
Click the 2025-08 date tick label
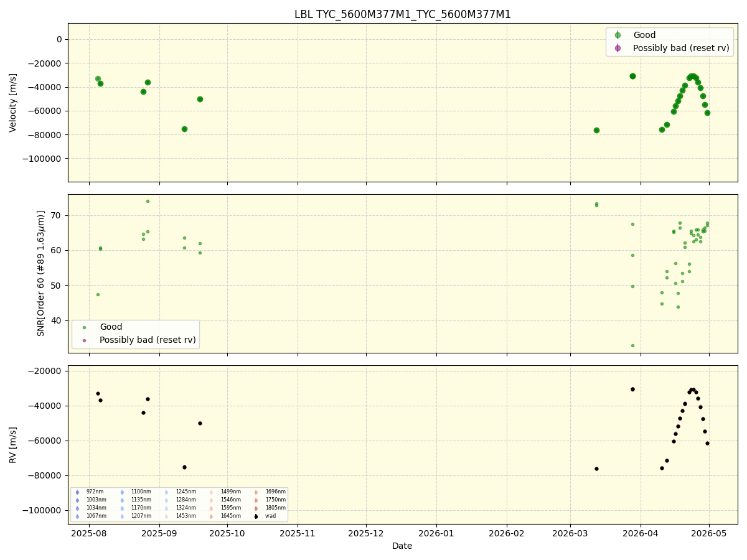point(89,533)
